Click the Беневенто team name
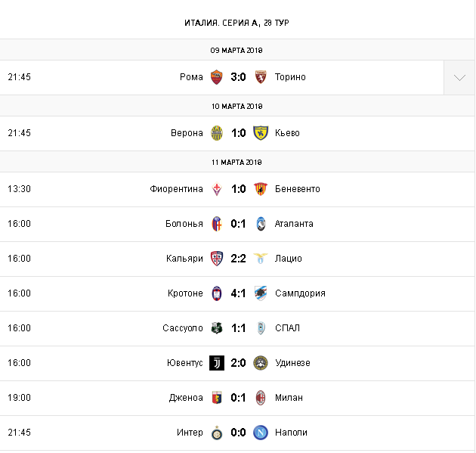Viewport: 476px width, 453px height. pos(298,189)
